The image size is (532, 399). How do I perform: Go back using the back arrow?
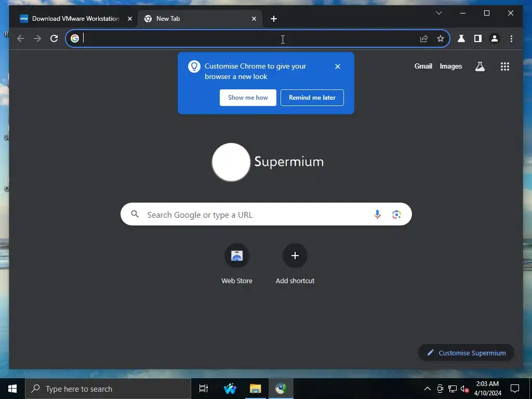21,38
